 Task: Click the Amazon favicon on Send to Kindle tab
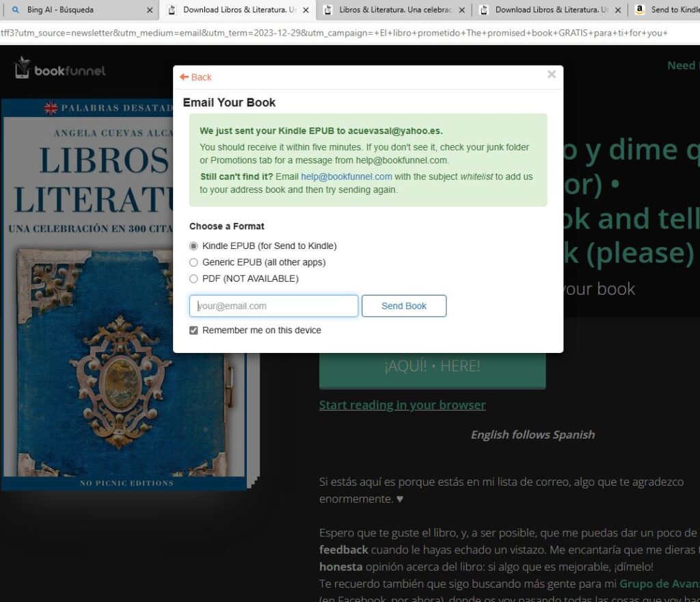point(640,10)
